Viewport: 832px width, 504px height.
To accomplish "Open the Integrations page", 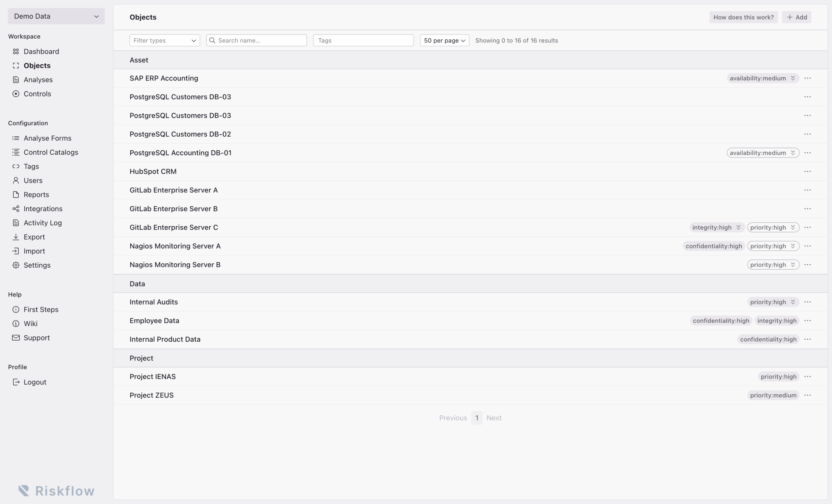I will (x=43, y=208).
